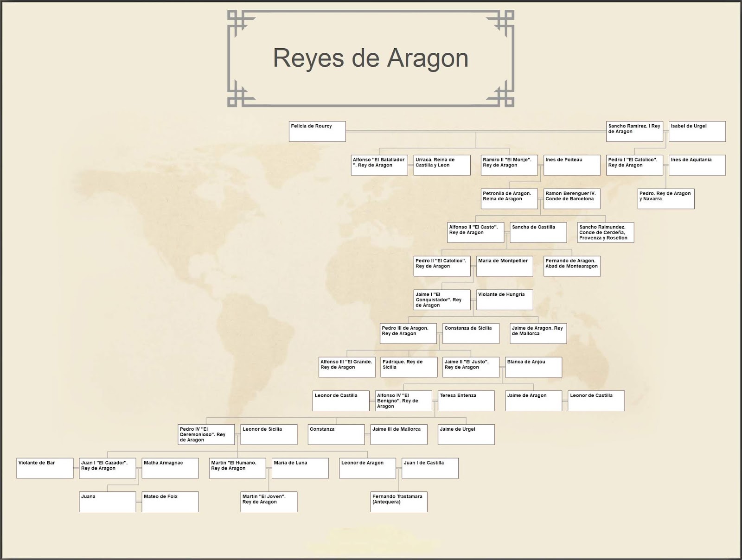Viewport: 742px width, 560px height.
Task: Click Juan I "El Cazador" box
Action: click(x=108, y=468)
